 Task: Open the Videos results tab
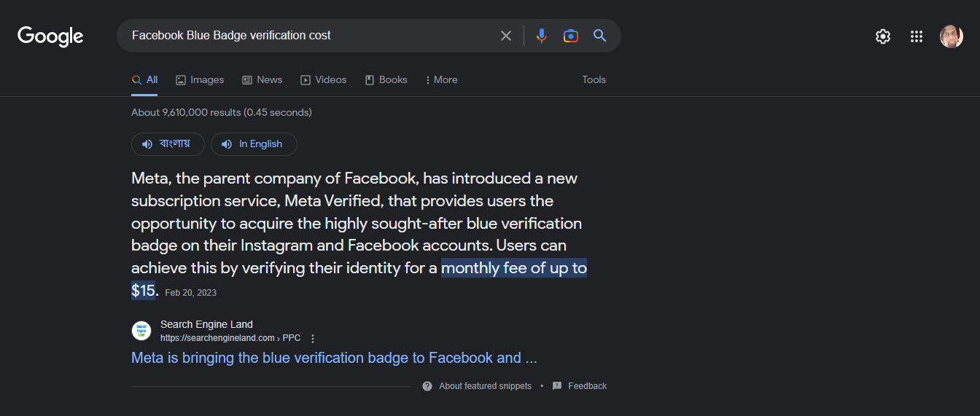coord(323,80)
